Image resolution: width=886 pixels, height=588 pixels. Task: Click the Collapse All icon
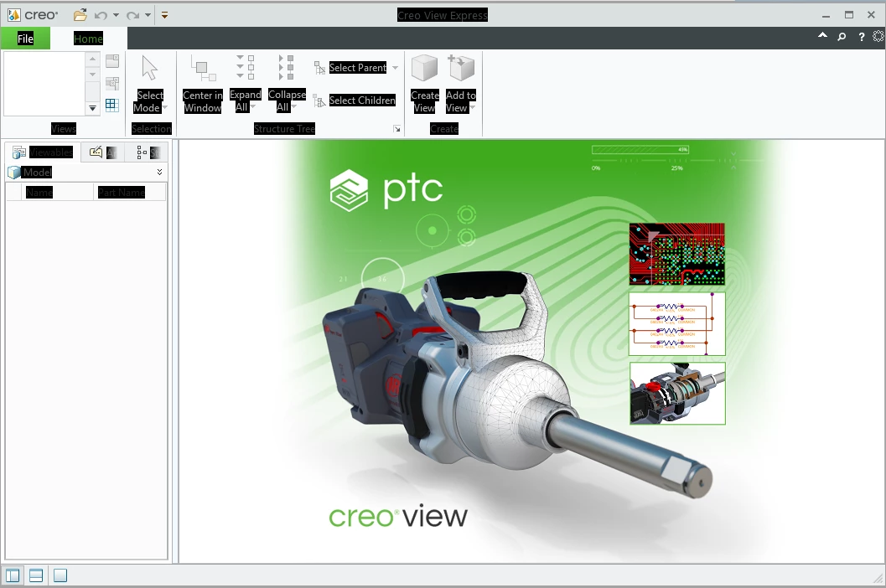click(x=287, y=67)
